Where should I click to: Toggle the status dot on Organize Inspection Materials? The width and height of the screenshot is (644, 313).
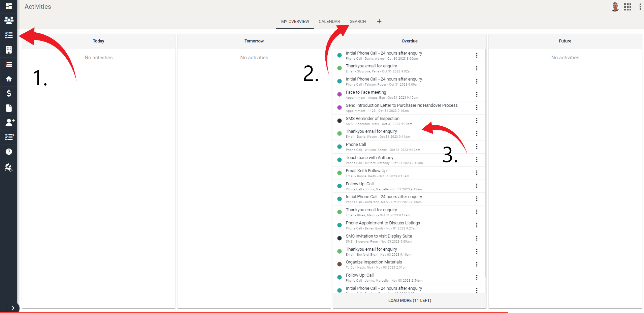(x=339, y=264)
